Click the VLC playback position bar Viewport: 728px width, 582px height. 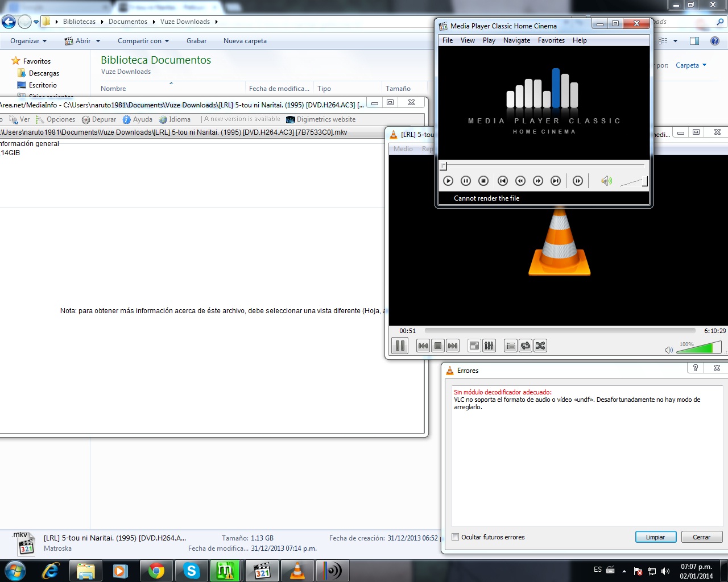click(x=560, y=330)
